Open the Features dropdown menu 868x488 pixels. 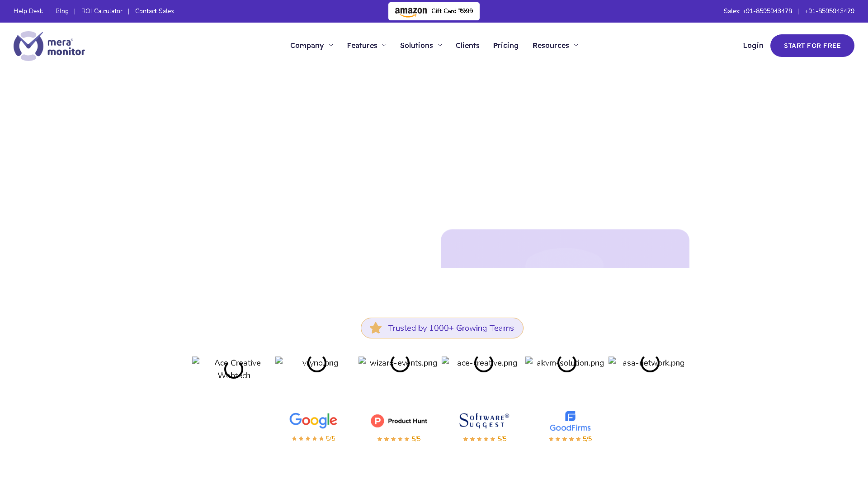366,45
